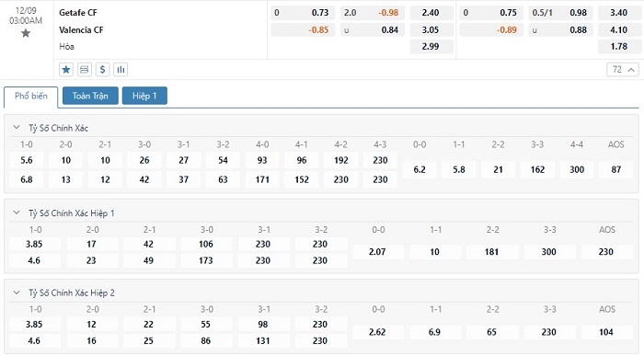Switch to the Phổ biến tab
This screenshot has width=644, height=356.
pyautogui.click(x=30, y=96)
